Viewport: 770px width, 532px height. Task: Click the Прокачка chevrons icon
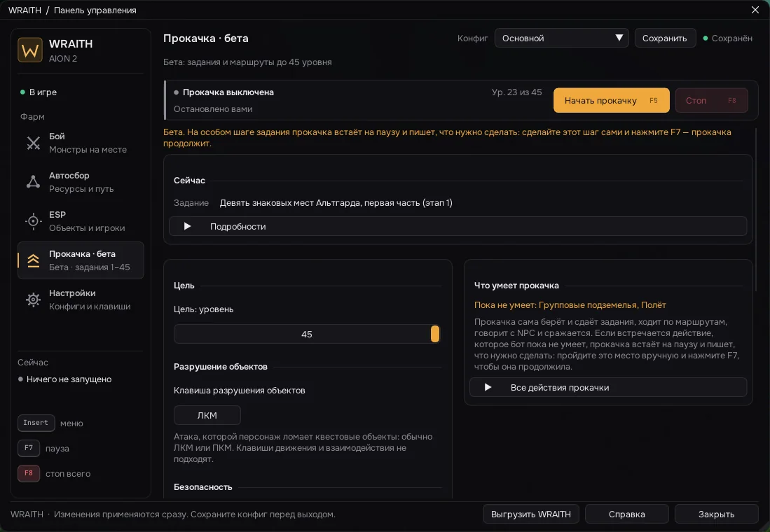click(x=34, y=260)
